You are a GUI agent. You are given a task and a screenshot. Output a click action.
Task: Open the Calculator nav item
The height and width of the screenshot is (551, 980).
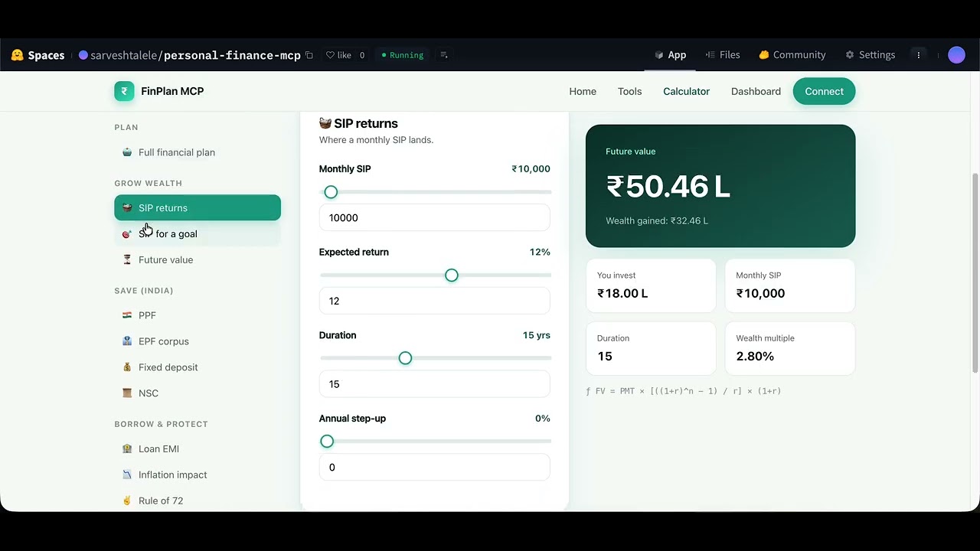[686, 91]
